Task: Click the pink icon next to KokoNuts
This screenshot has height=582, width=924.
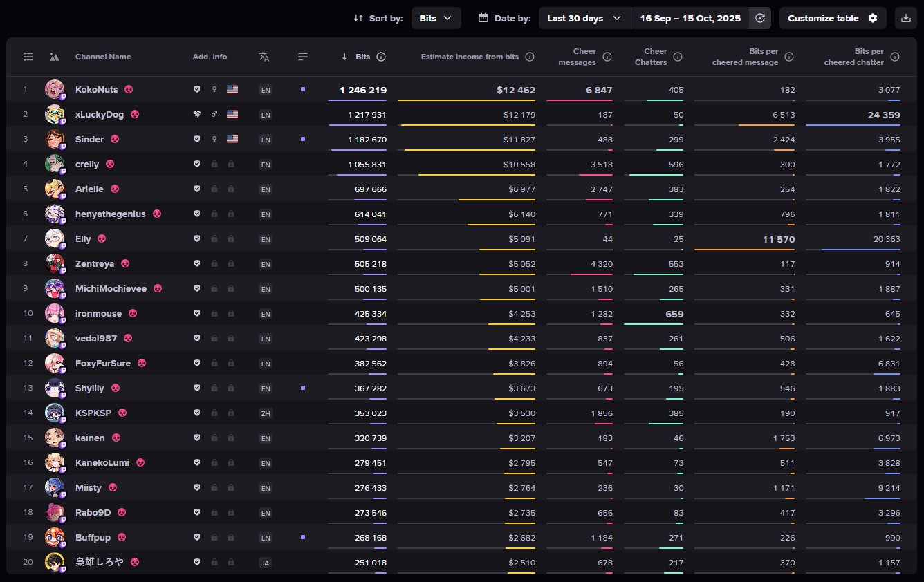Action: tap(129, 90)
